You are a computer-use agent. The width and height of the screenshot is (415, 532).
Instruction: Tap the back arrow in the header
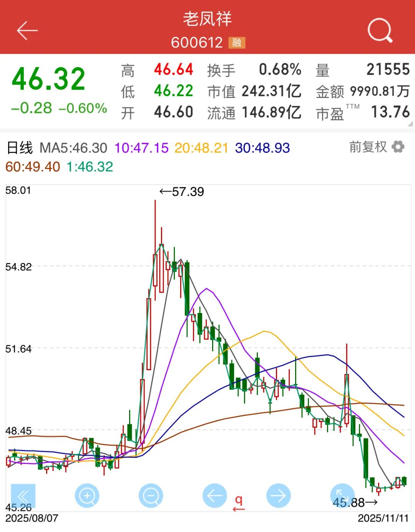[x=27, y=31]
